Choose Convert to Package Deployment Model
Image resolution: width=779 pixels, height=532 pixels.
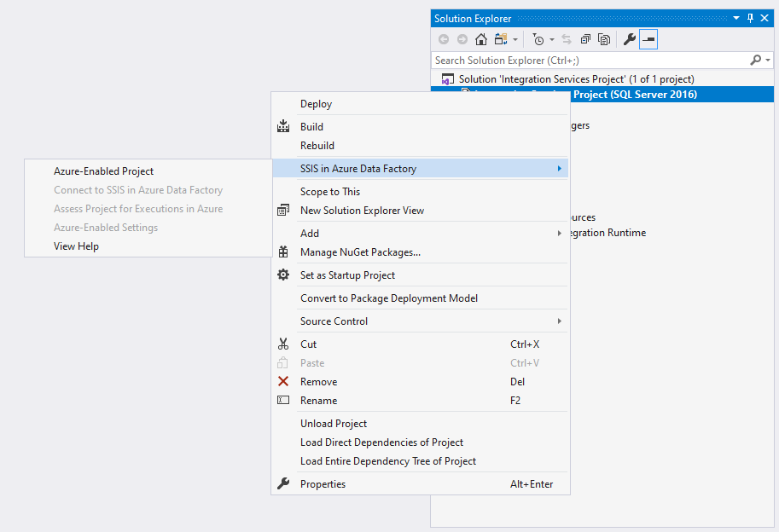point(420,298)
